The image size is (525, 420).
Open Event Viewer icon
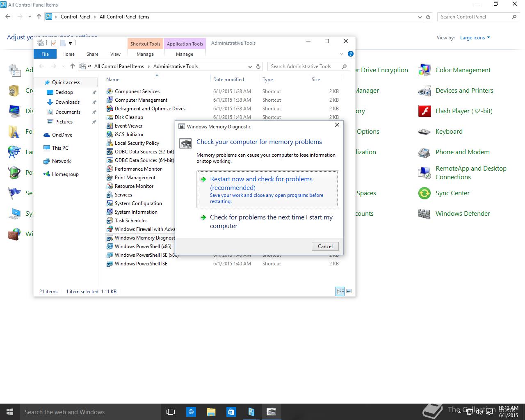(110, 126)
